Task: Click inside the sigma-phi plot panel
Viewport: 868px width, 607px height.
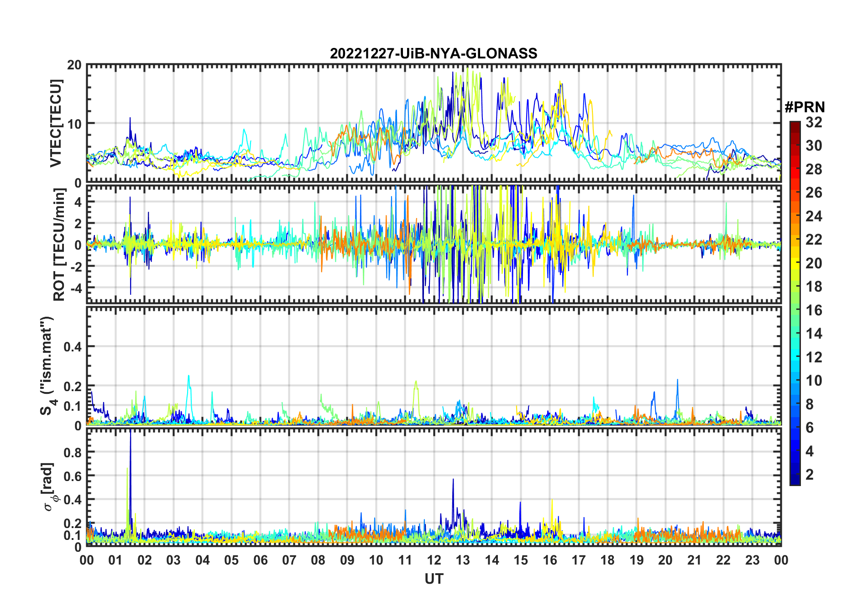Action: tap(434, 487)
